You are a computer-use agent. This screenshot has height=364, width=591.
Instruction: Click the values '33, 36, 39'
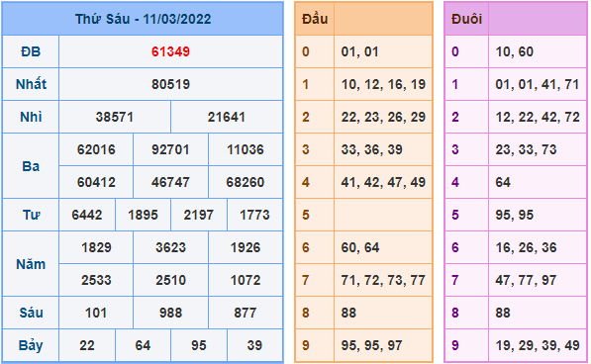point(371,149)
